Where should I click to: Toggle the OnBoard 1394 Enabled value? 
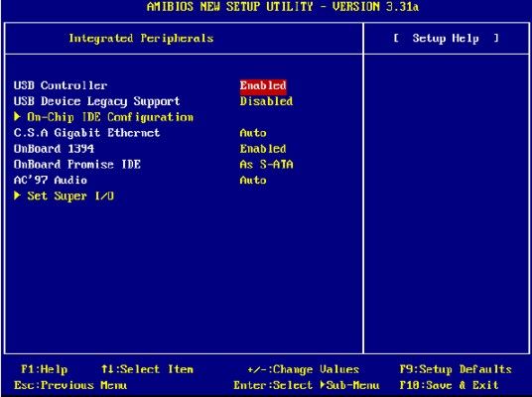point(263,149)
